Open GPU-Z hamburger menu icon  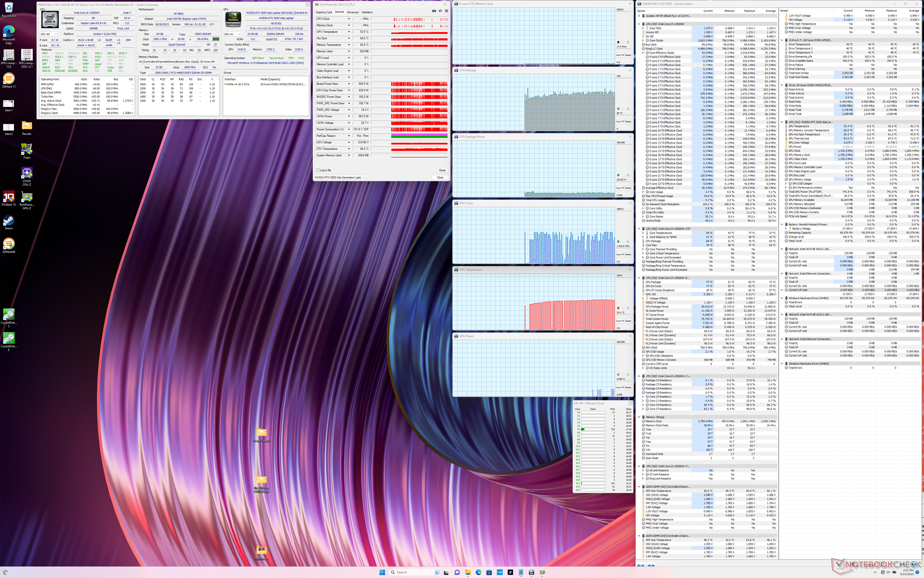click(x=446, y=11)
